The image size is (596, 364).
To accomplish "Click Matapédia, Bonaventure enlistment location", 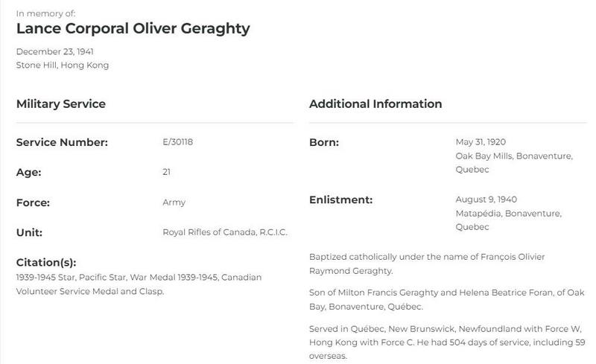I will coord(509,214).
